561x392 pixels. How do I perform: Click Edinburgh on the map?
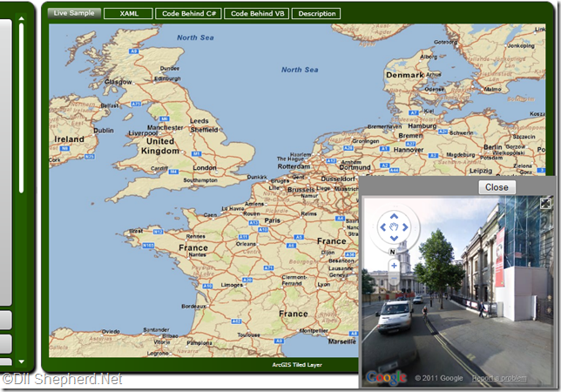tap(167, 78)
